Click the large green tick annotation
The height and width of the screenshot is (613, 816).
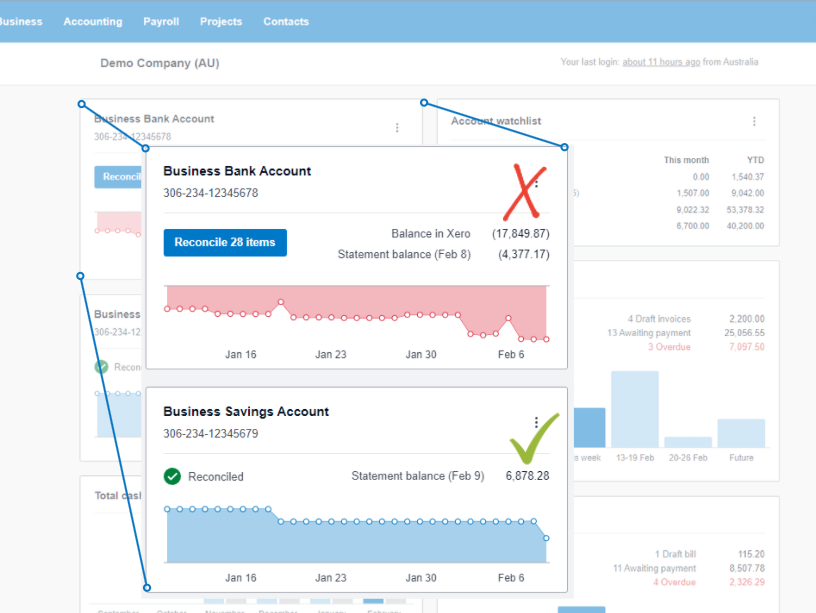click(534, 438)
